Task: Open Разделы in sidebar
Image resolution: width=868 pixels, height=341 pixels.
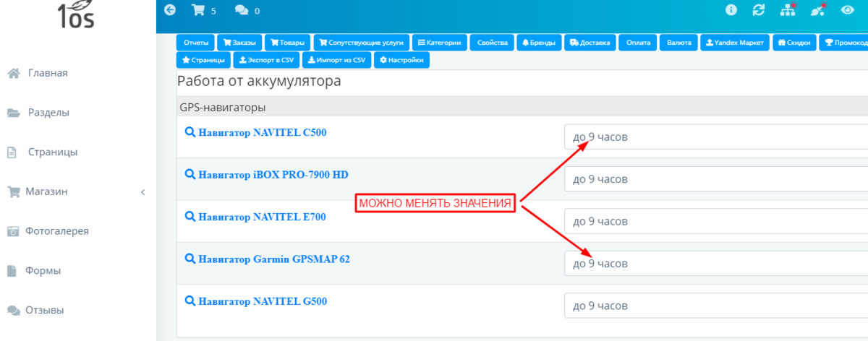Action: (x=48, y=113)
